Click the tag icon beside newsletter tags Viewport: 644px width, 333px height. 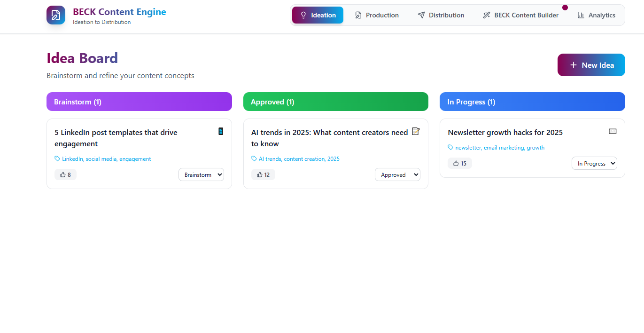450,148
